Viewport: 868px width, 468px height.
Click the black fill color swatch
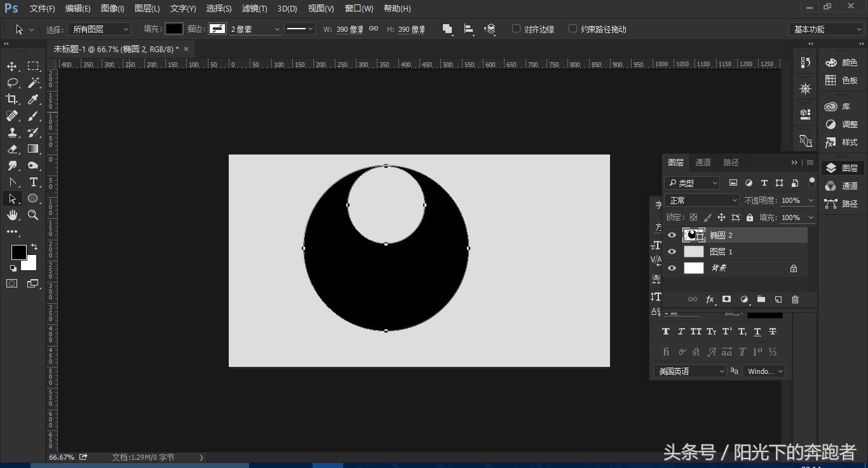[x=174, y=29]
